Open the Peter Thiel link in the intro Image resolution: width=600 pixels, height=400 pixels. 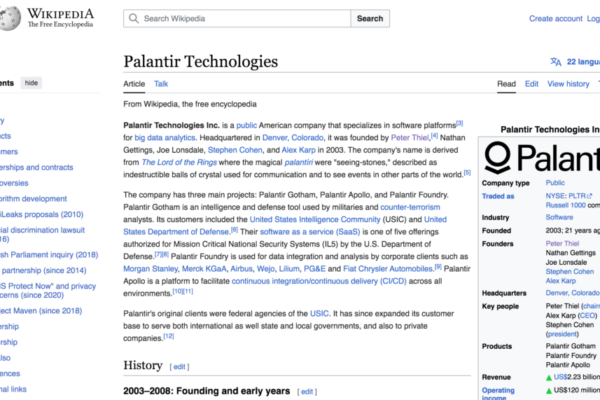(x=410, y=138)
